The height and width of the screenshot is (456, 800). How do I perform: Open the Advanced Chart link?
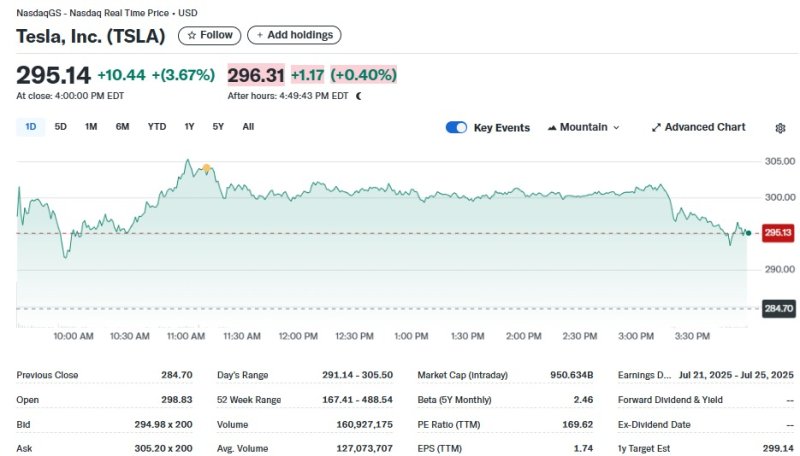[698, 128]
